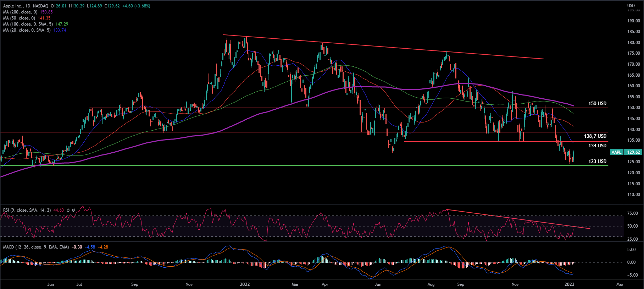Select the 138,7 USD text label

pyautogui.click(x=595, y=136)
